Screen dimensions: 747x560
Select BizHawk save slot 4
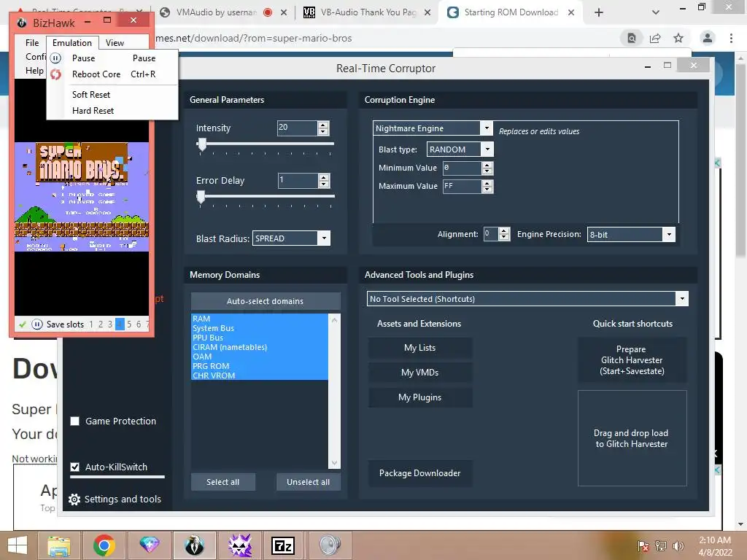(x=120, y=324)
